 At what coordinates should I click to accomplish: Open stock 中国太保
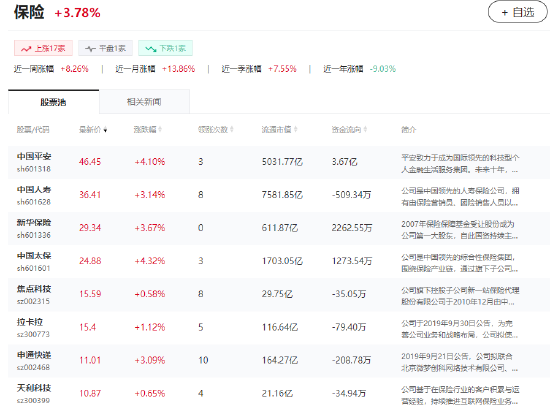[34, 256]
